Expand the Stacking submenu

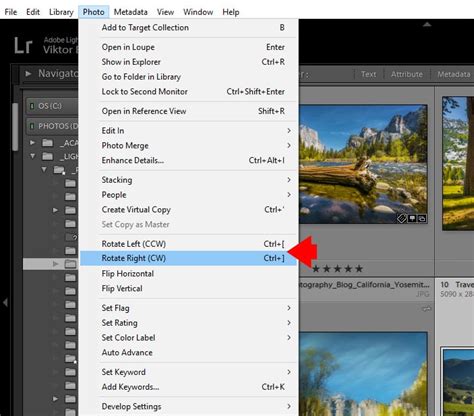pos(188,180)
